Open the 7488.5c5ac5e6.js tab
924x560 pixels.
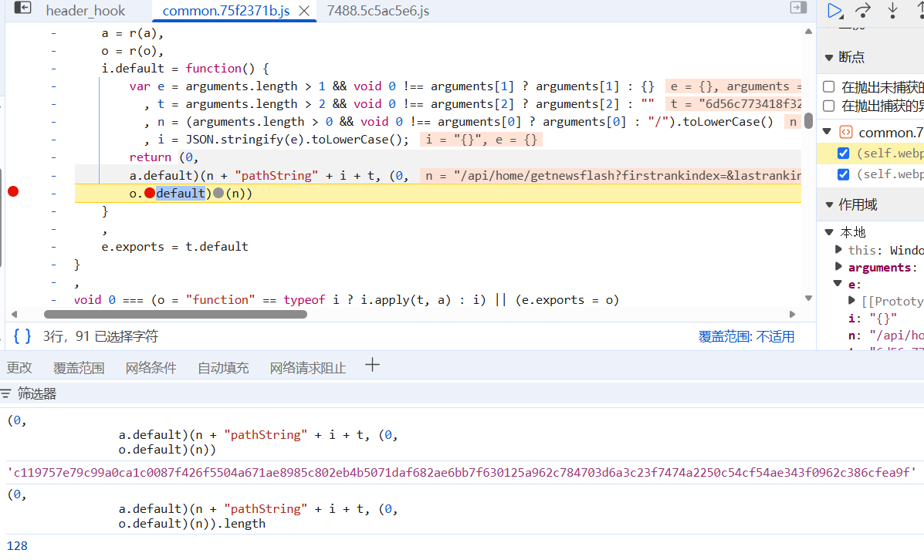tap(378, 11)
